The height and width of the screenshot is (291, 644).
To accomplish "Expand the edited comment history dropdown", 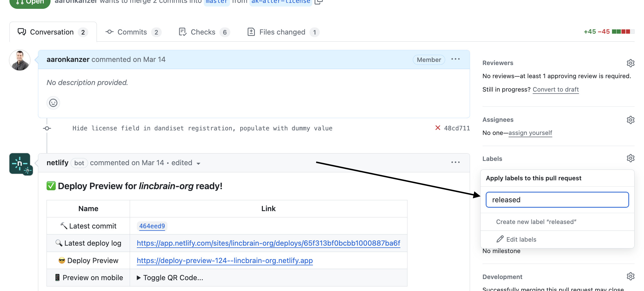I will coord(199,163).
